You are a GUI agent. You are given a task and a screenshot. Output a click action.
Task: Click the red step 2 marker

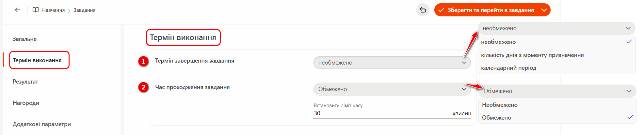click(143, 87)
